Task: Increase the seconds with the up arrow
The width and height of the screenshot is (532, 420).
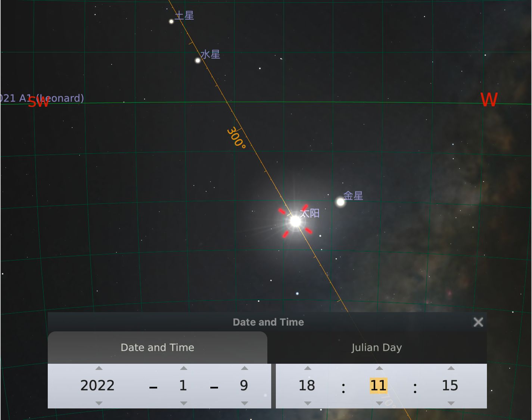Action: (x=451, y=368)
